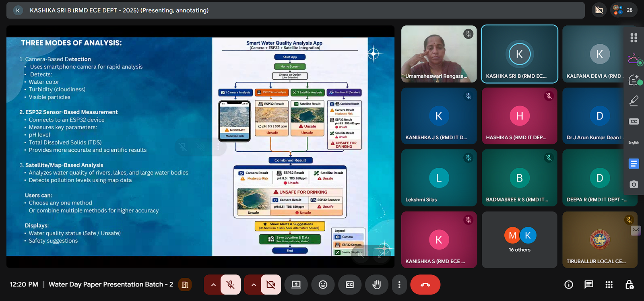Expand video settings arrow beside the camera
The height and width of the screenshot is (301, 644).
pos(254,285)
